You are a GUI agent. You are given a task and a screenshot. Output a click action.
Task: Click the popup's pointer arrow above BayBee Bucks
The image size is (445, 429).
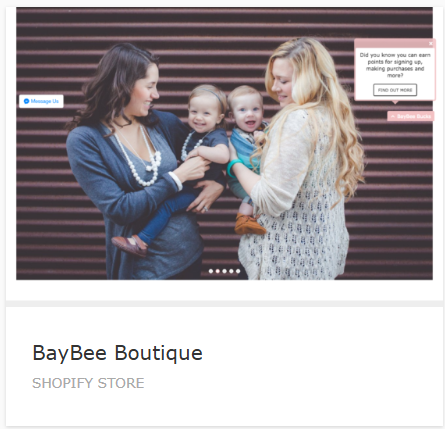pyautogui.click(x=395, y=102)
